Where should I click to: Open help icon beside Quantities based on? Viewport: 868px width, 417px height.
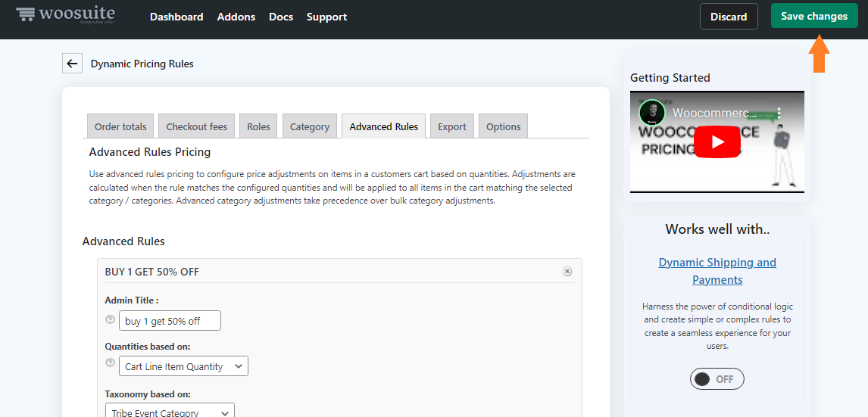click(110, 363)
